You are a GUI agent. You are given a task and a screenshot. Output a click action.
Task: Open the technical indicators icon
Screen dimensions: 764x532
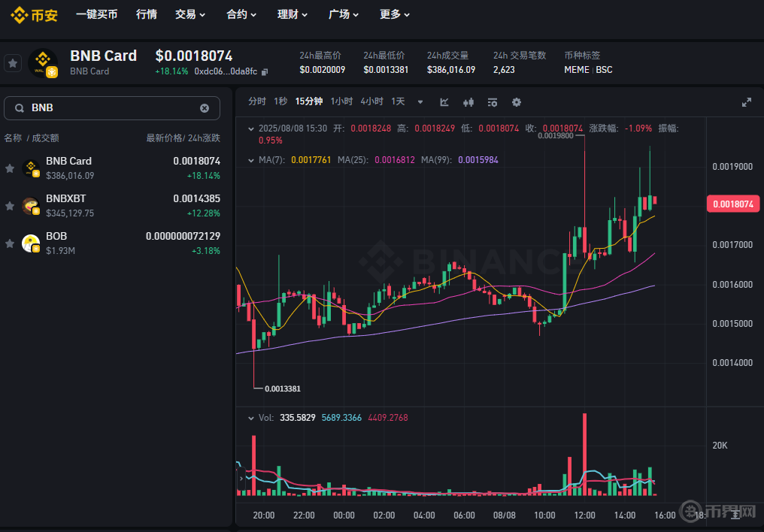pyautogui.click(x=493, y=102)
